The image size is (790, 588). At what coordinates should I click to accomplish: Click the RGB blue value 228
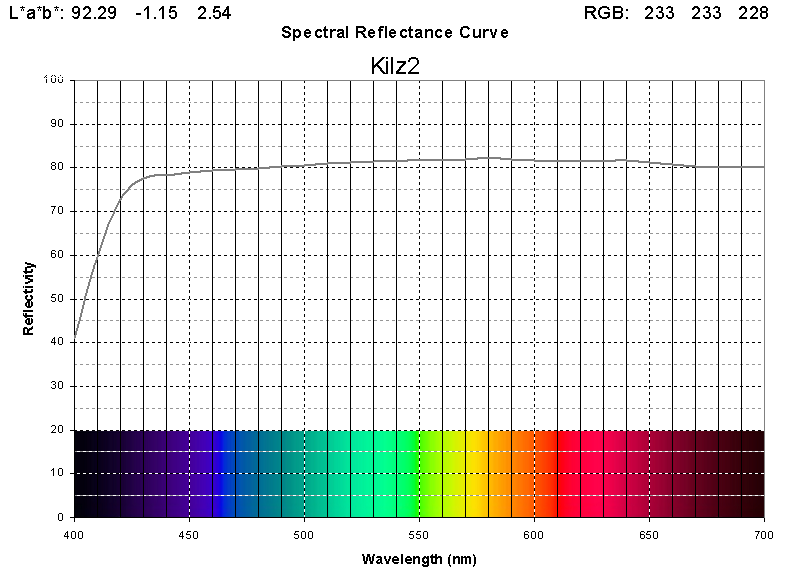click(x=753, y=13)
